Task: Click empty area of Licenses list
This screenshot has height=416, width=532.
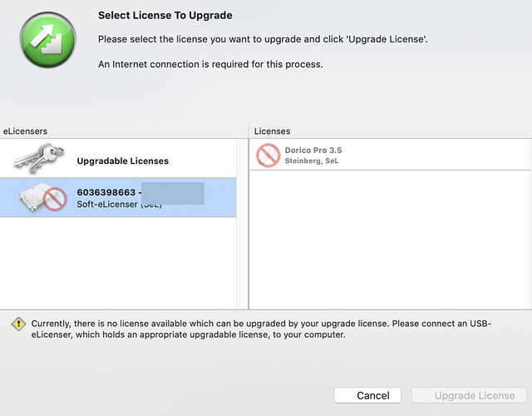Action: click(390, 240)
